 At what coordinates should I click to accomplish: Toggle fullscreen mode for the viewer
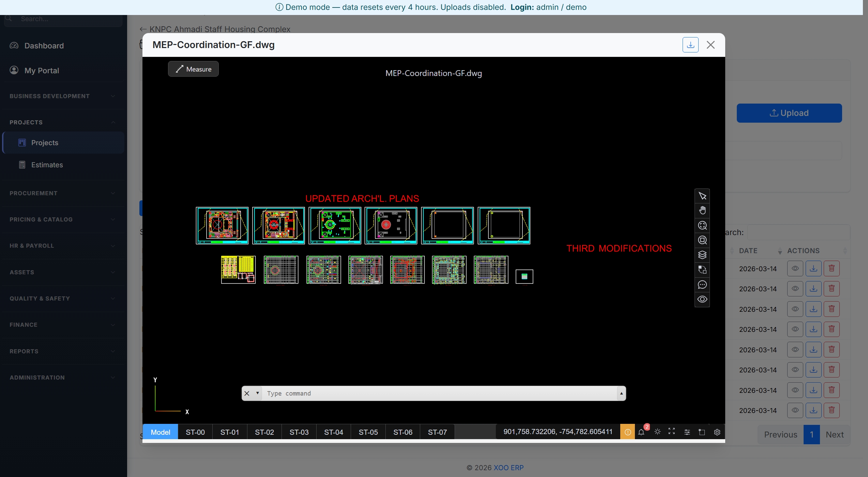point(672,431)
